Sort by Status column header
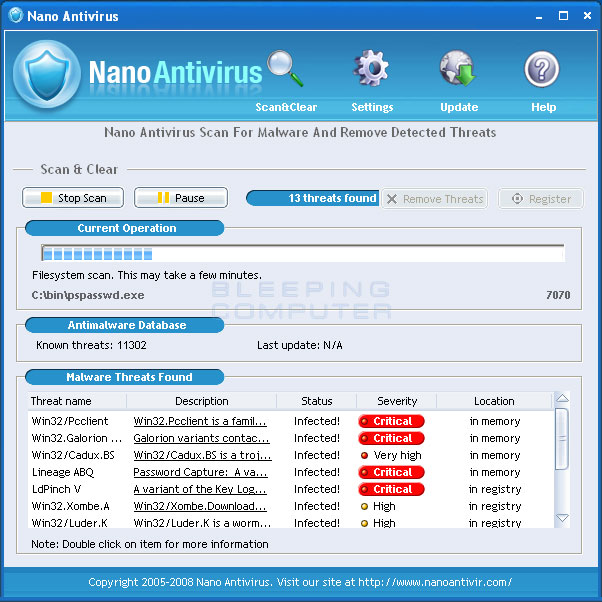The height and width of the screenshot is (602, 602). click(317, 401)
